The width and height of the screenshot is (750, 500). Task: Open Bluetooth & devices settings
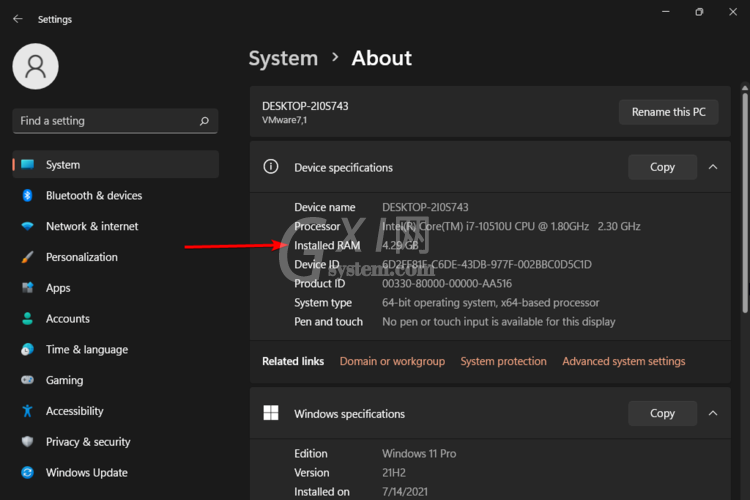[x=116, y=195]
